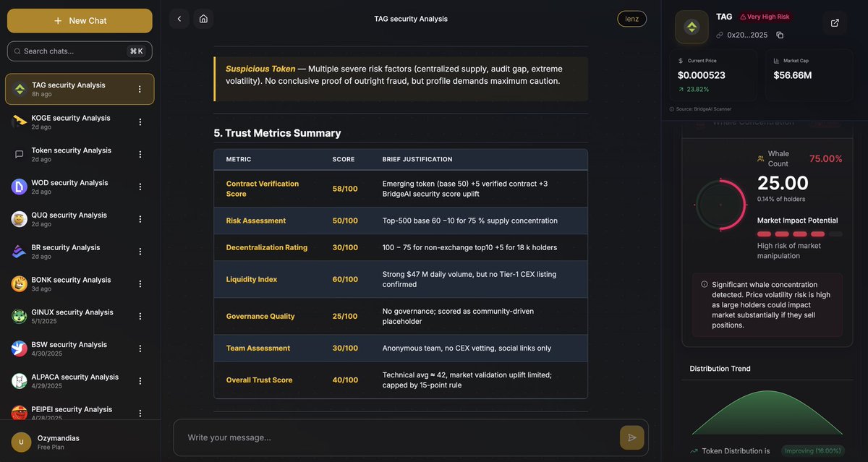Image resolution: width=868 pixels, height=462 pixels.
Task: Click the whale concentration circular gauge
Action: click(x=720, y=205)
